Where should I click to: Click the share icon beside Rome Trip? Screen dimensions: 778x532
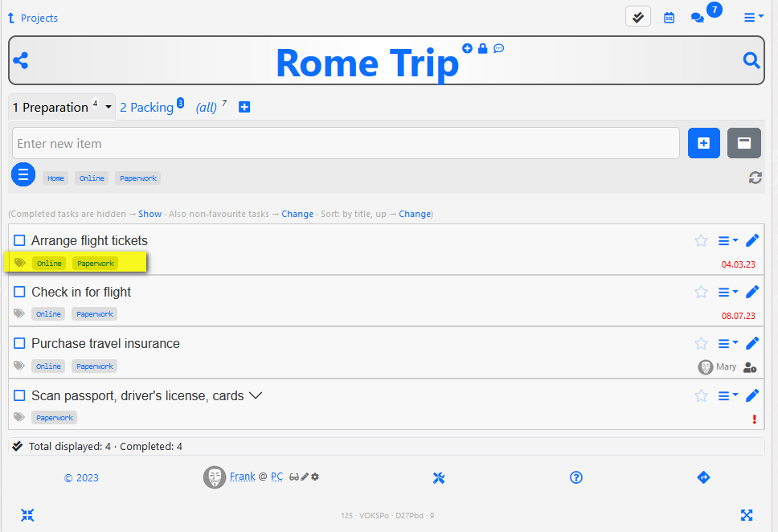21,60
